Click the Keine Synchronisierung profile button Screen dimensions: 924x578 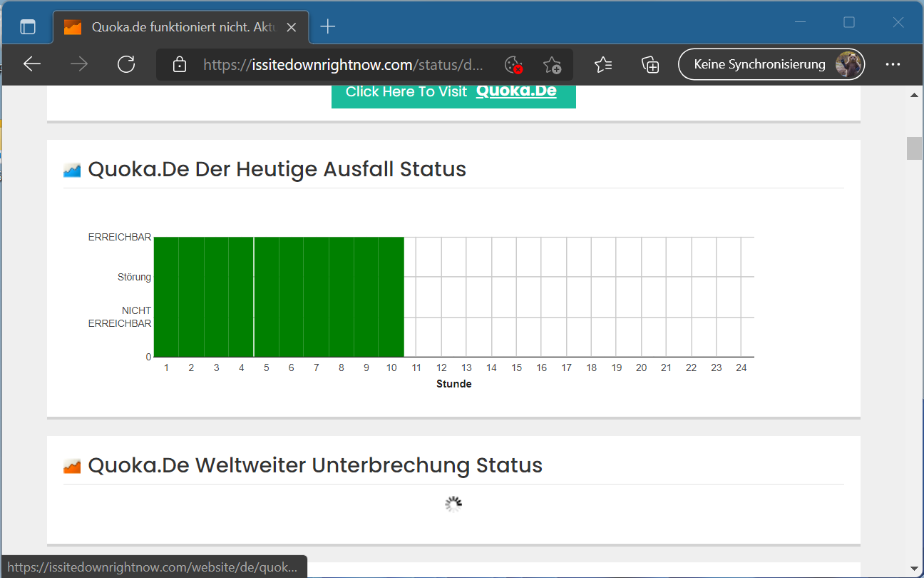(x=771, y=64)
